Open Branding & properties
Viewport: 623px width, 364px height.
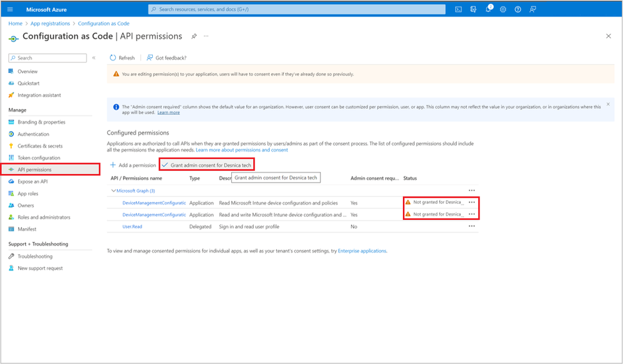pyautogui.click(x=41, y=122)
